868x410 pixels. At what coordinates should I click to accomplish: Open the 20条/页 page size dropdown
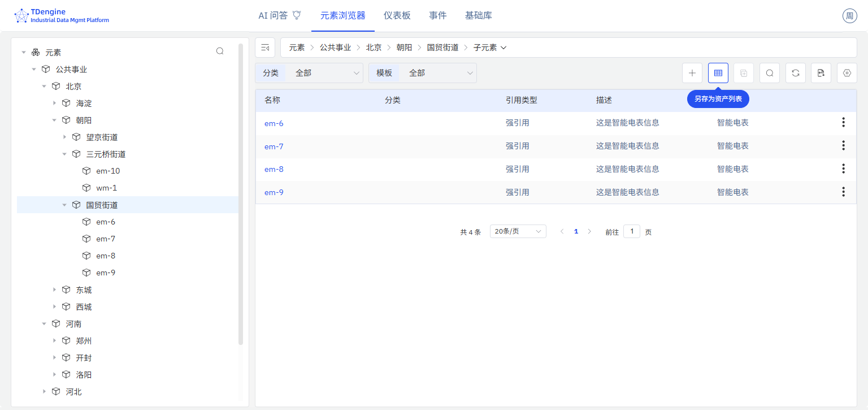point(518,231)
